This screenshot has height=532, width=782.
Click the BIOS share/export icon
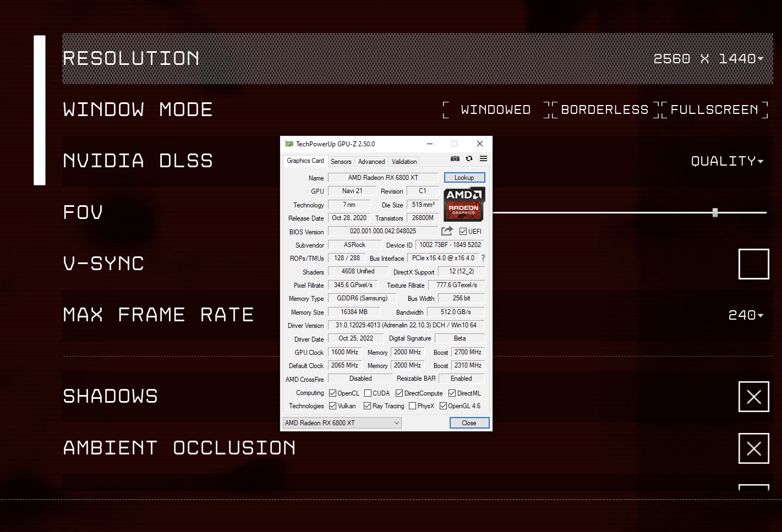[x=447, y=231]
